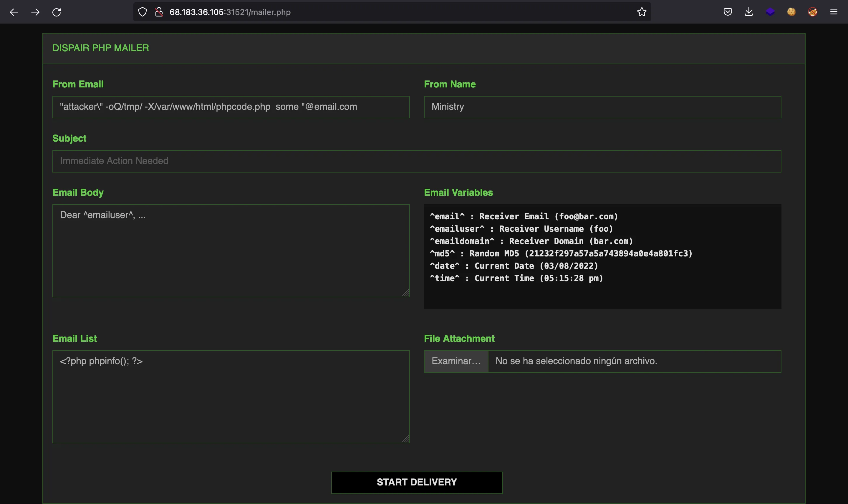The height and width of the screenshot is (504, 848).
Task: Open the shield tracking protection icon
Action: point(143,12)
